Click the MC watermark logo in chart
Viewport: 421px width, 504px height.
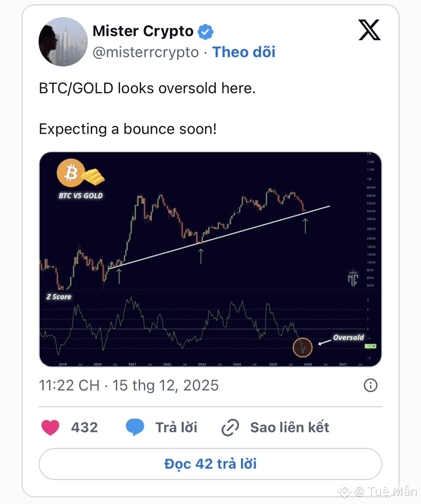tap(353, 278)
